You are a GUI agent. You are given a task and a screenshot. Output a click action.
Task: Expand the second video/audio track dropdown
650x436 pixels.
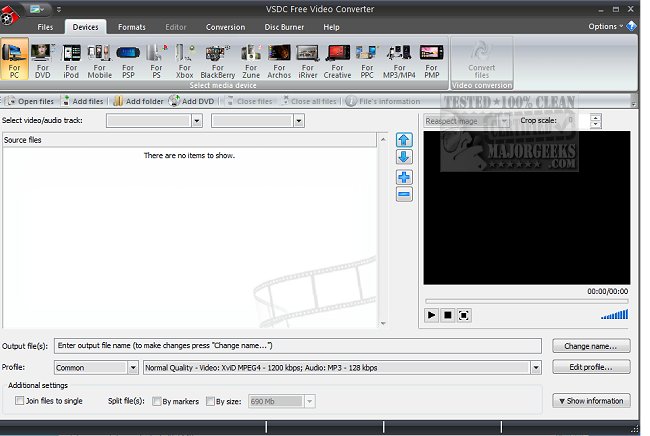click(299, 121)
